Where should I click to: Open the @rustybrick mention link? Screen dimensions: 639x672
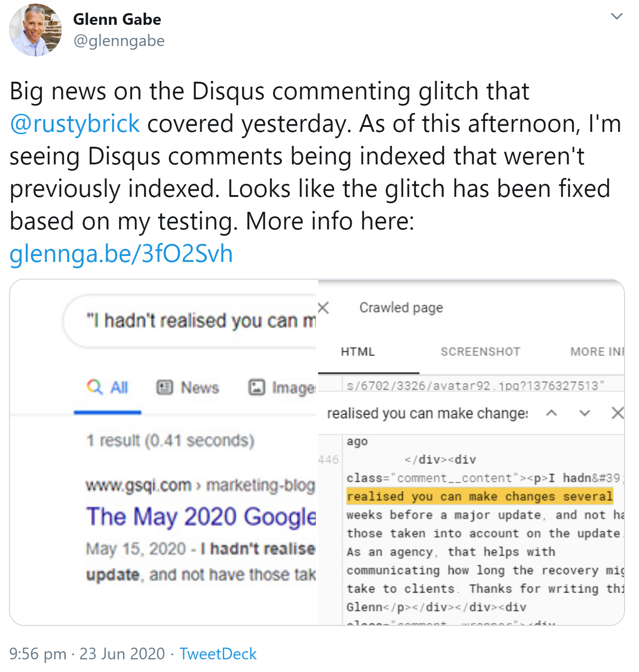(x=73, y=124)
